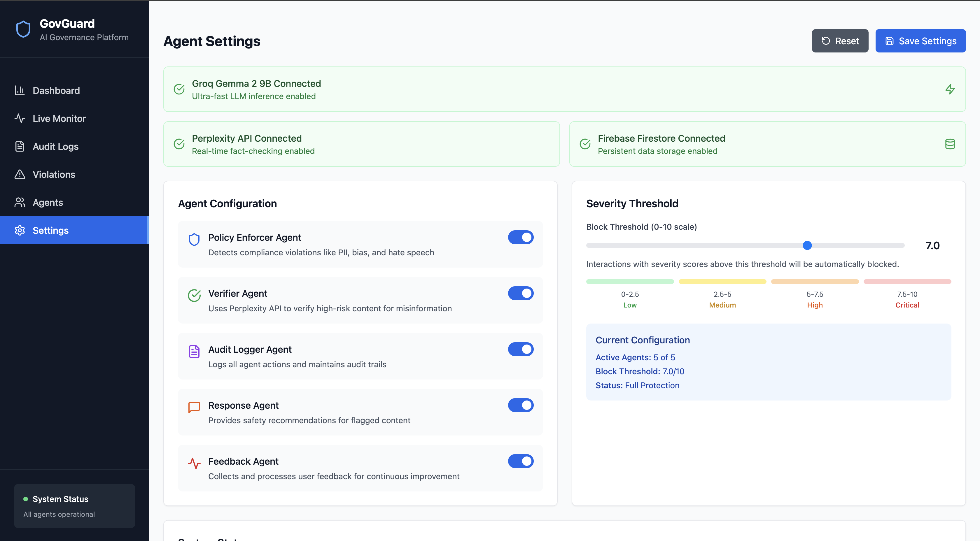Switch off the Response Agent toggle
The image size is (980, 541).
point(520,405)
